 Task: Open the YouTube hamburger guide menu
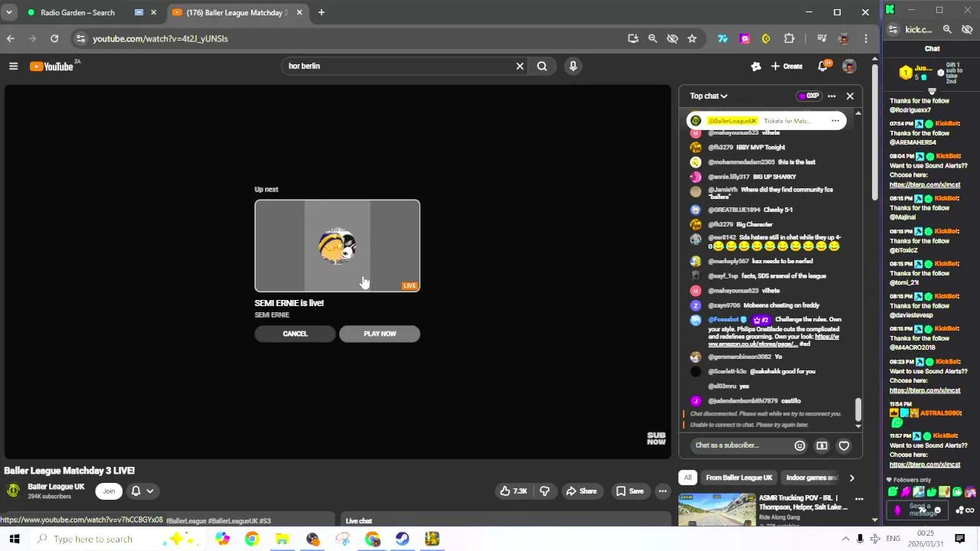pos(13,67)
